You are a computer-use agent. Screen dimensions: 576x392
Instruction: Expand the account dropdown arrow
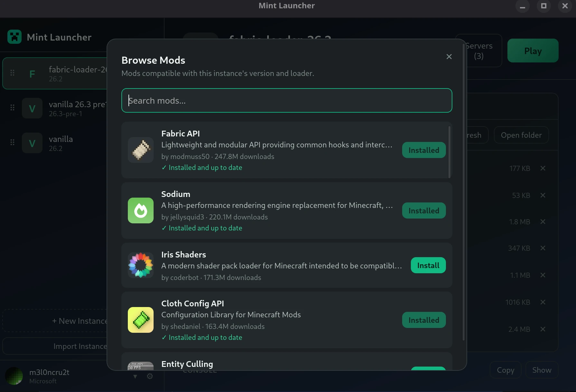(135, 376)
